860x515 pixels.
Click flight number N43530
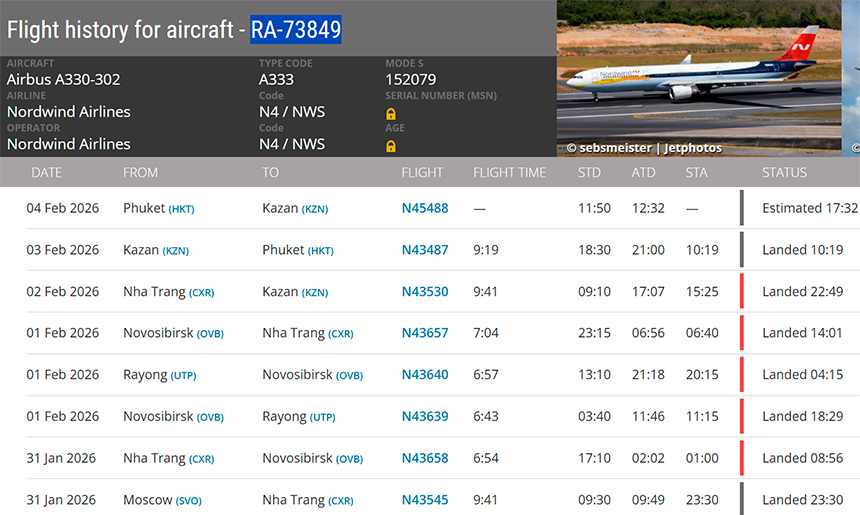[425, 292]
